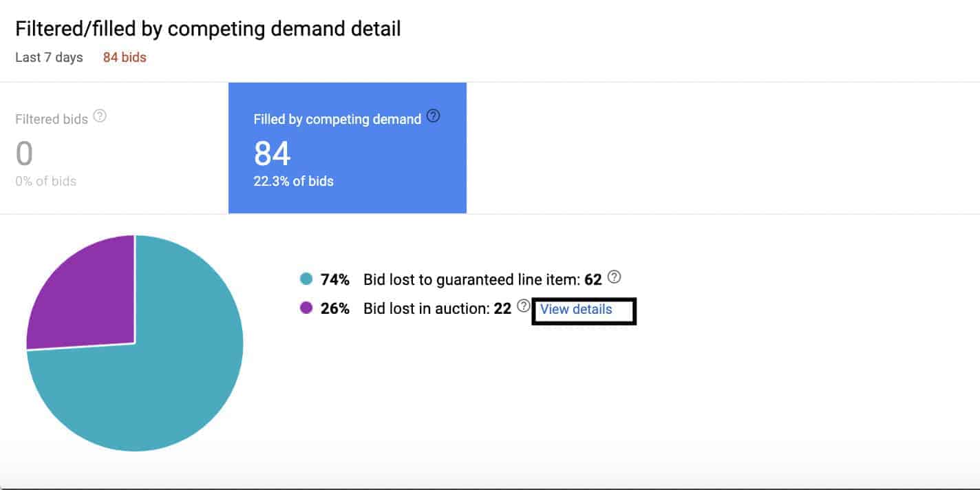Click the 22.3% of bids text

point(293,182)
